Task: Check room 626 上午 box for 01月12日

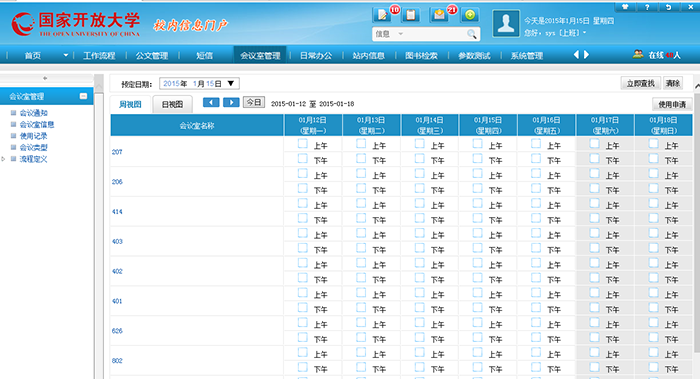Action: (x=303, y=323)
